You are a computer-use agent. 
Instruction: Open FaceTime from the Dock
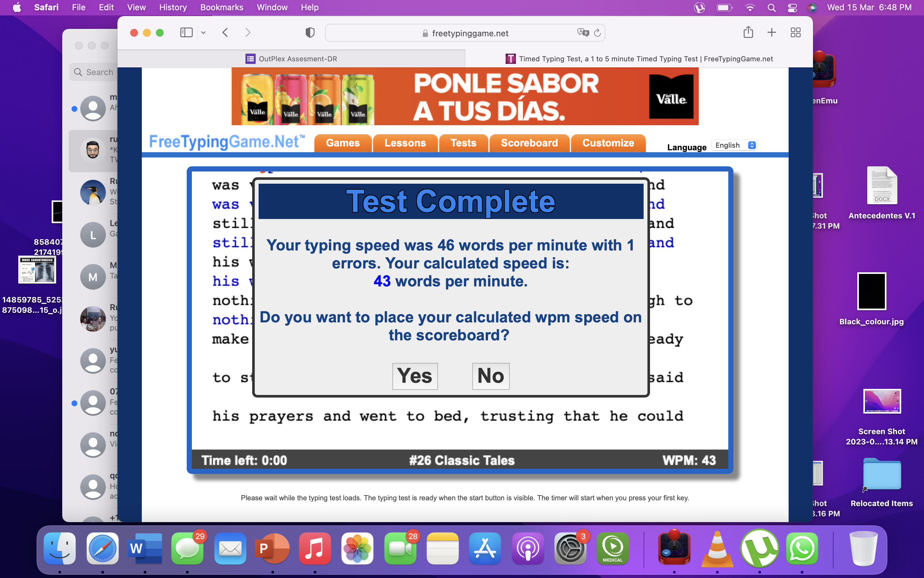[400, 548]
